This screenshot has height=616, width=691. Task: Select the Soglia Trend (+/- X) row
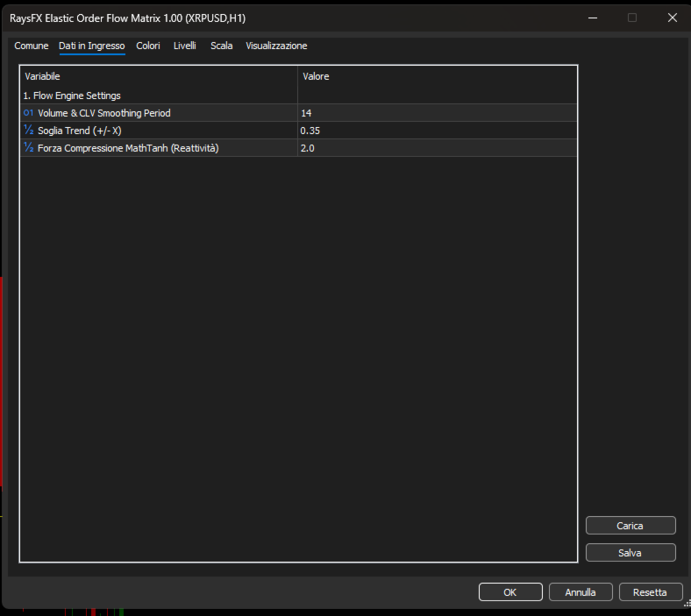click(298, 131)
